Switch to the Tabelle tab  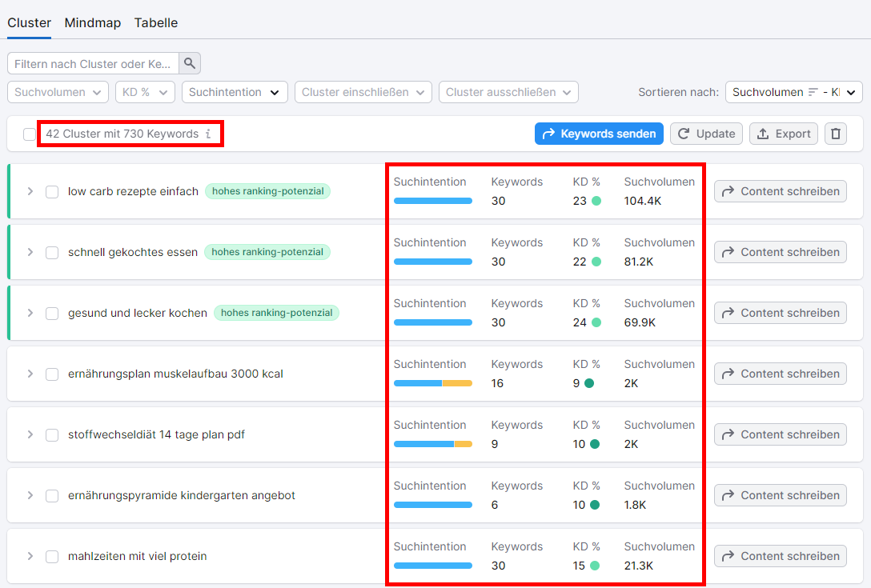click(x=155, y=23)
